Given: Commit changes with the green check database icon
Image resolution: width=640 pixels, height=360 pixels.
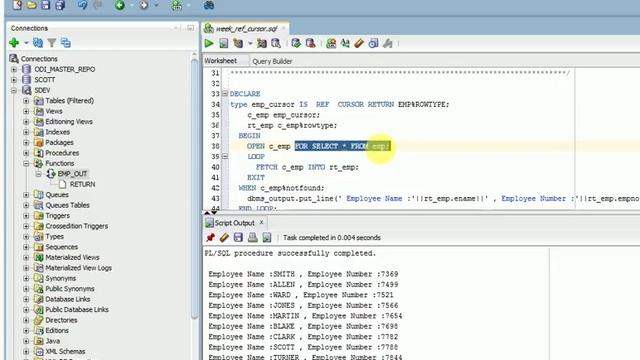Looking at the screenshot, I should pos(296,43).
